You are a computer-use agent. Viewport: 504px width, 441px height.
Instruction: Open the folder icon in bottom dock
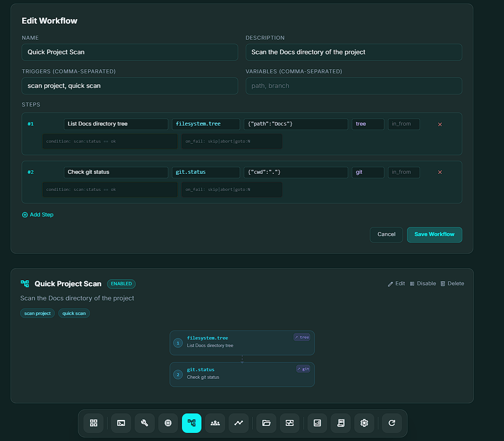266,423
